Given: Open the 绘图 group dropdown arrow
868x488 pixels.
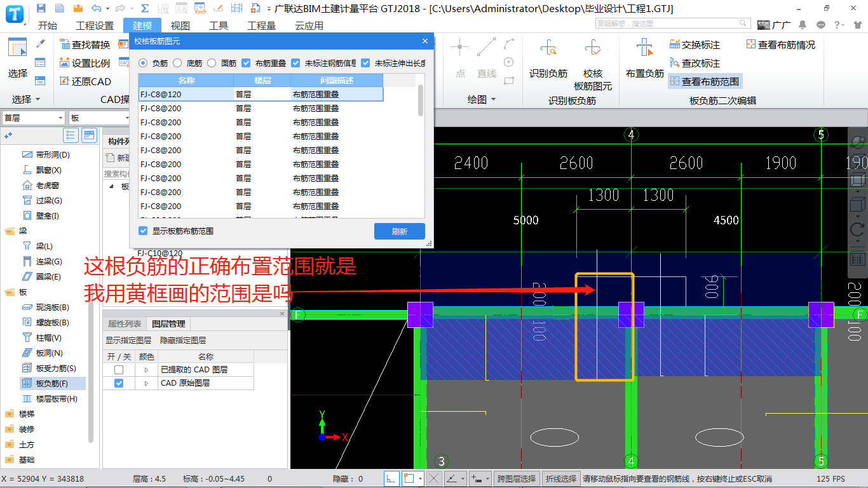Looking at the screenshot, I should click(493, 100).
